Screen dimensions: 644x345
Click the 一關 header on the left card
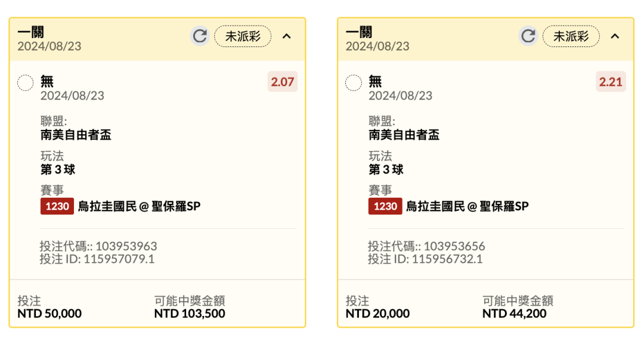point(31,32)
